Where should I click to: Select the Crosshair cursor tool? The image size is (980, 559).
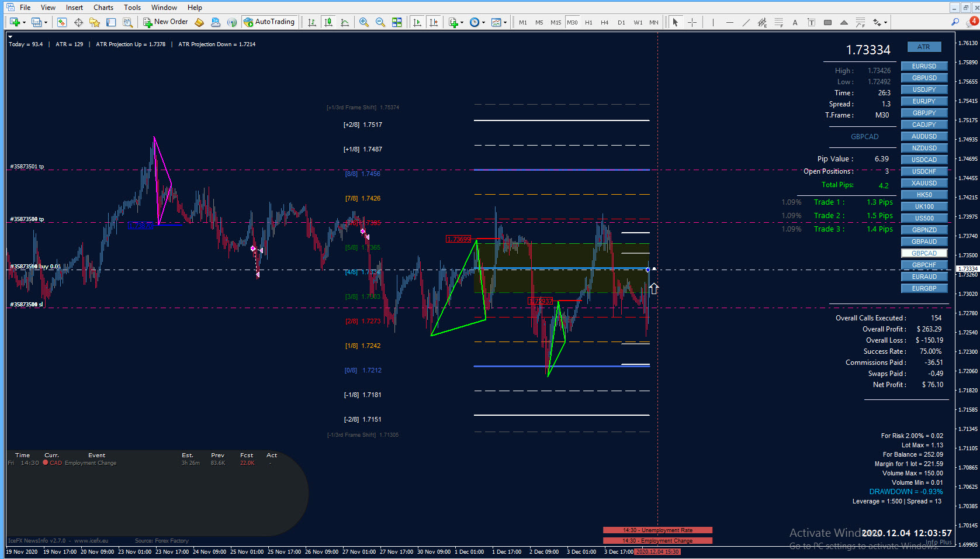pos(692,22)
